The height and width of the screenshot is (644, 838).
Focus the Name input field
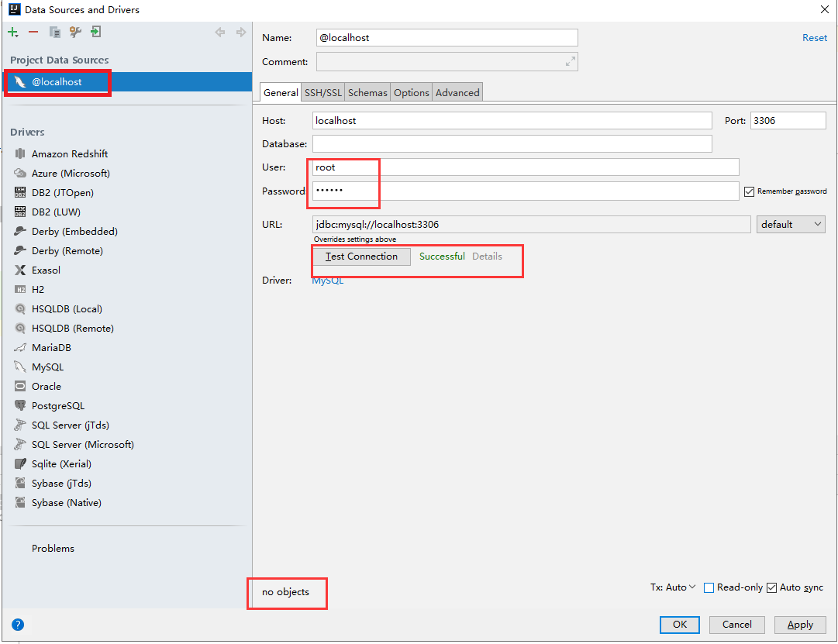(447, 38)
